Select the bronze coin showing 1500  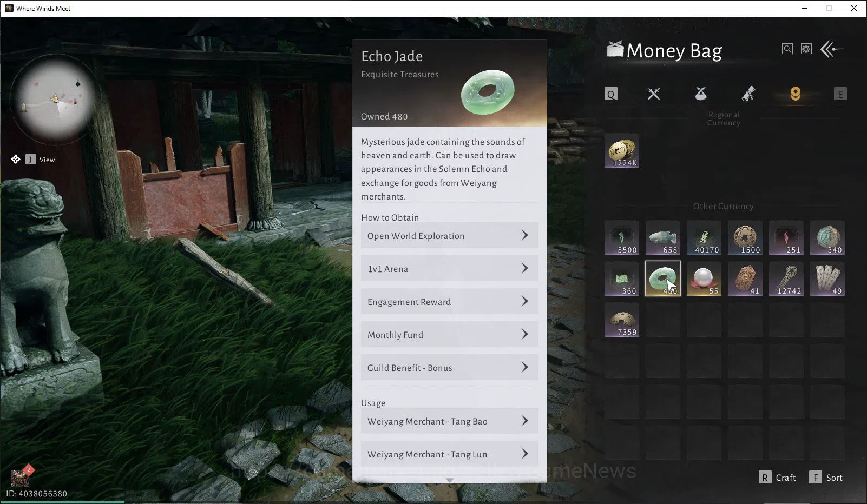(x=745, y=238)
